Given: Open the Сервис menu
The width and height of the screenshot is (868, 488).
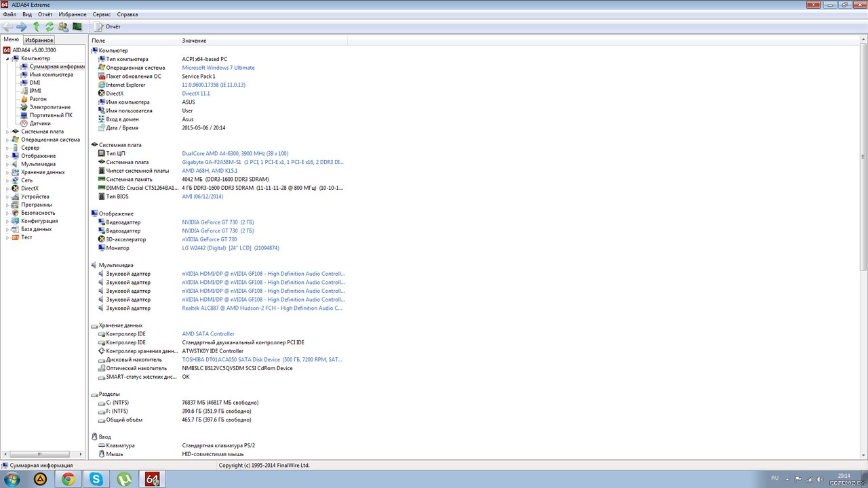Looking at the screenshot, I should coord(102,14).
